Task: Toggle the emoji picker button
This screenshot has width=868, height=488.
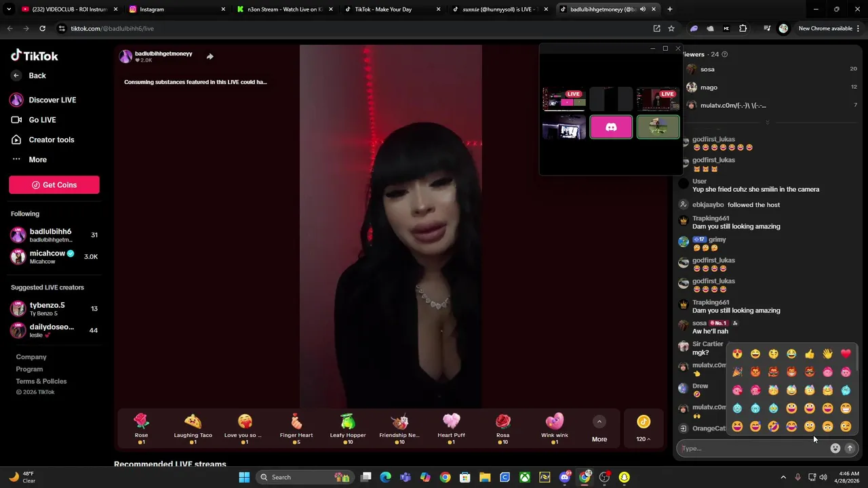Action: click(x=835, y=448)
